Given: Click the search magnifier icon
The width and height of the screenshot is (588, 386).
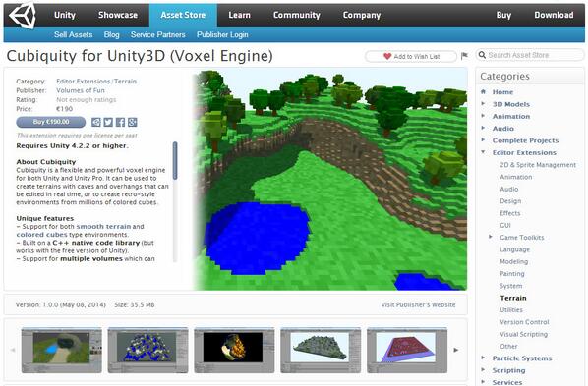Looking at the screenshot, I should (482, 55).
